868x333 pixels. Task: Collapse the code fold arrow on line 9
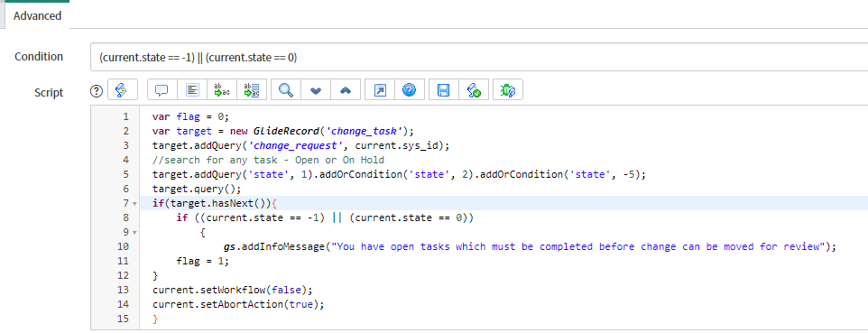pos(134,233)
